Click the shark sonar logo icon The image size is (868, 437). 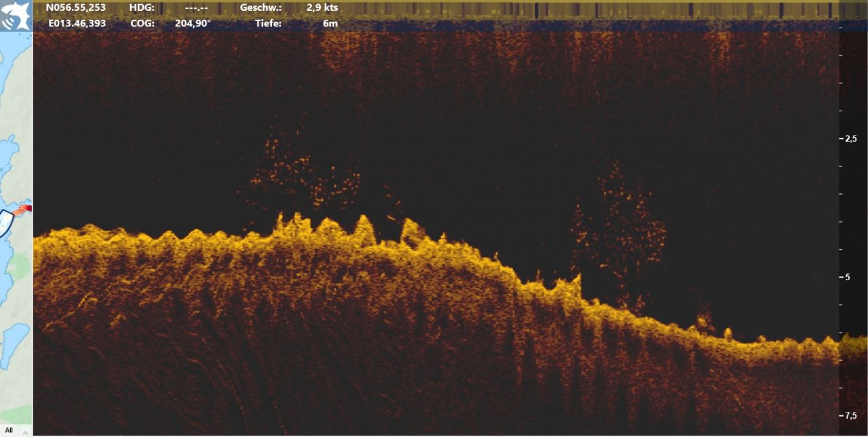[x=16, y=15]
